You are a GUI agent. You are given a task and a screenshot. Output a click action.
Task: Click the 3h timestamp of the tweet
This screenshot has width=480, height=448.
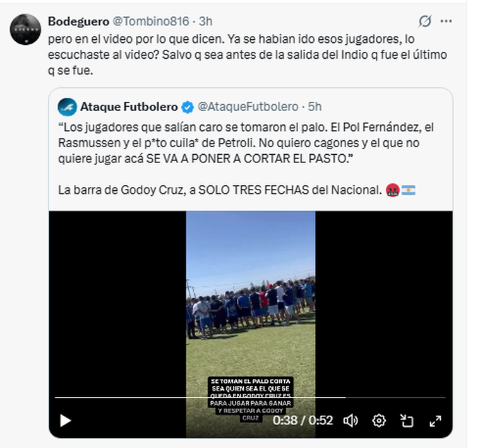click(x=205, y=21)
